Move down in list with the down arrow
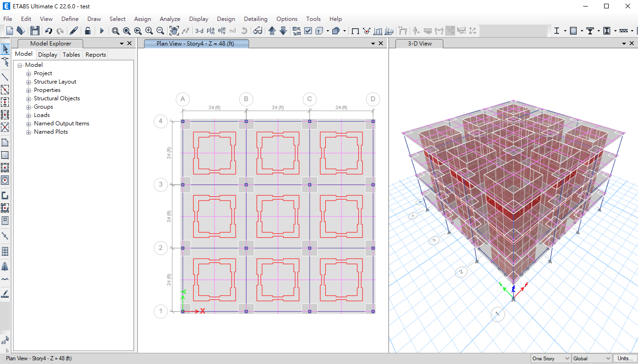638x364 pixels. click(x=283, y=31)
